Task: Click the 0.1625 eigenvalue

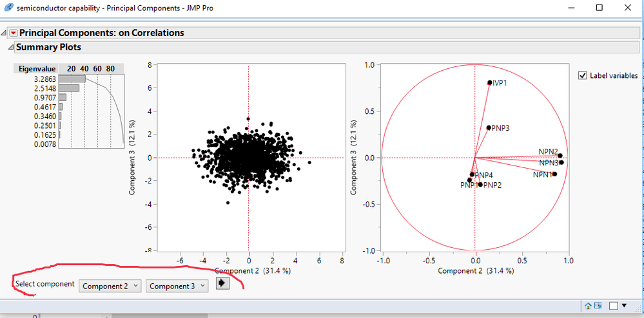Action: (45, 135)
